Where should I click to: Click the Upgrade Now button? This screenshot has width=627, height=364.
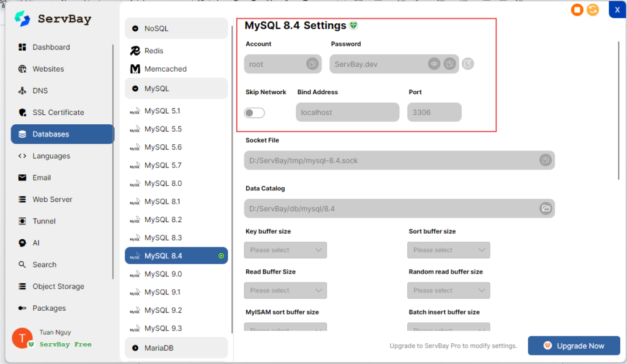click(574, 346)
